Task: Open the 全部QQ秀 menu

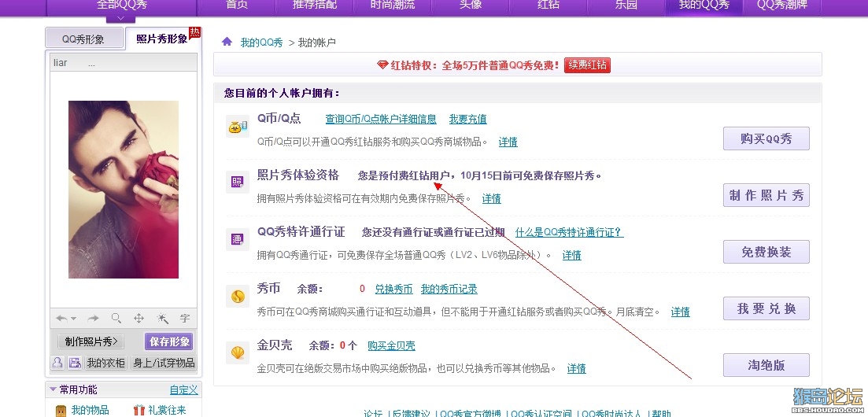Action: click(x=122, y=6)
